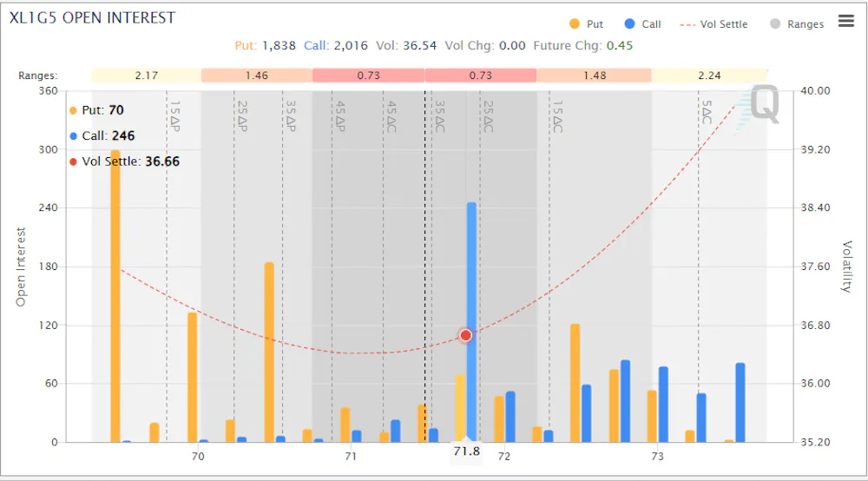Screen dimensions: 868x481
Task: Toggle the Ranges legend item
Action: tap(797, 23)
